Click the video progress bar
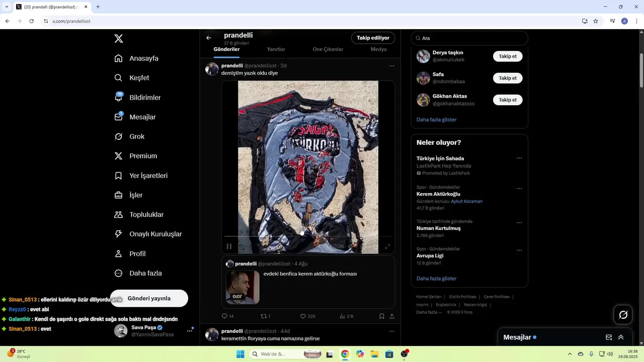Image resolution: width=644 pixels, height=362 pixels. [308, 236]
